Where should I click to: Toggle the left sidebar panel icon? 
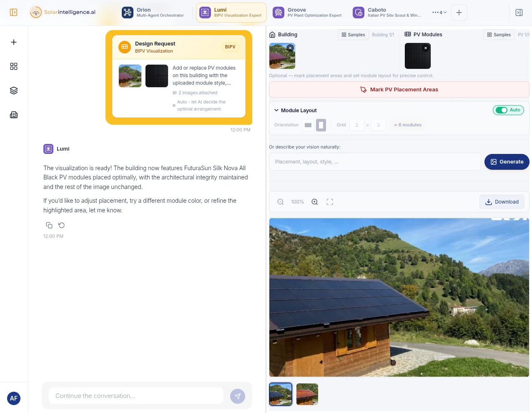[14, 13]
